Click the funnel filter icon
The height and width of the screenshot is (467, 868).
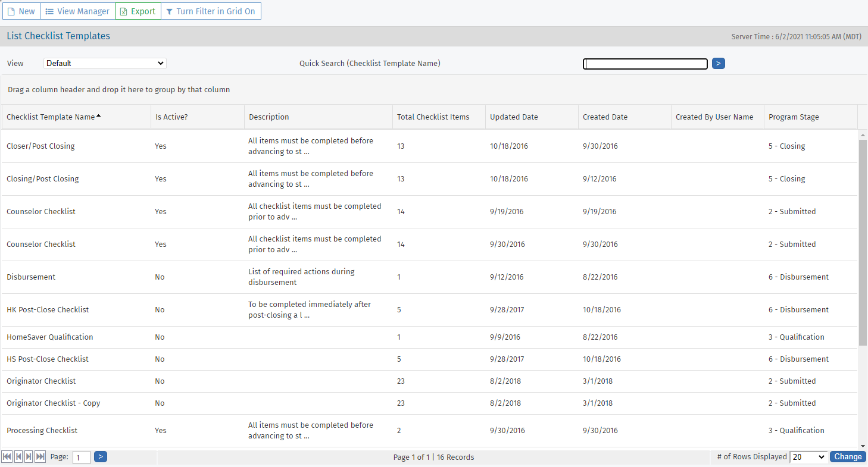(x=169, y=11)
